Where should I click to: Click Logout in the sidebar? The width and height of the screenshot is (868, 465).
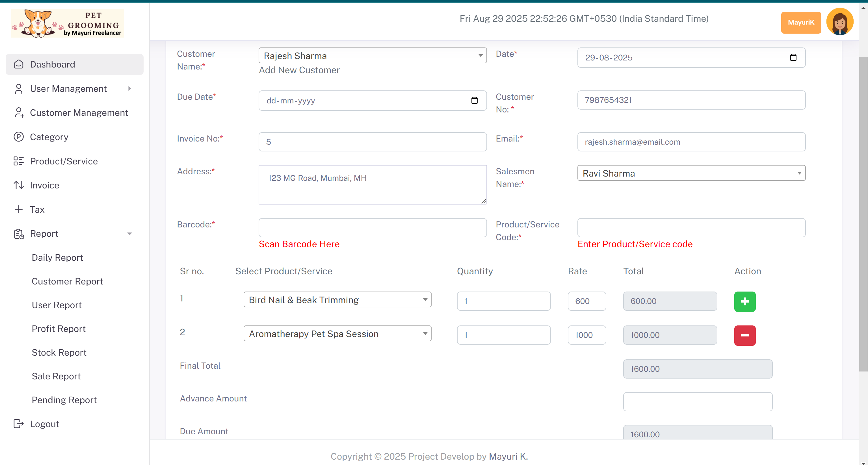coord(44,423)
